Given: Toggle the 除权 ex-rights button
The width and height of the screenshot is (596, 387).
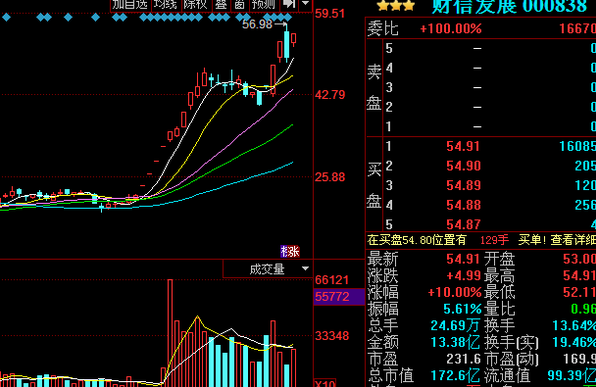Looking at the screenshot, I should tap(195, 5).
